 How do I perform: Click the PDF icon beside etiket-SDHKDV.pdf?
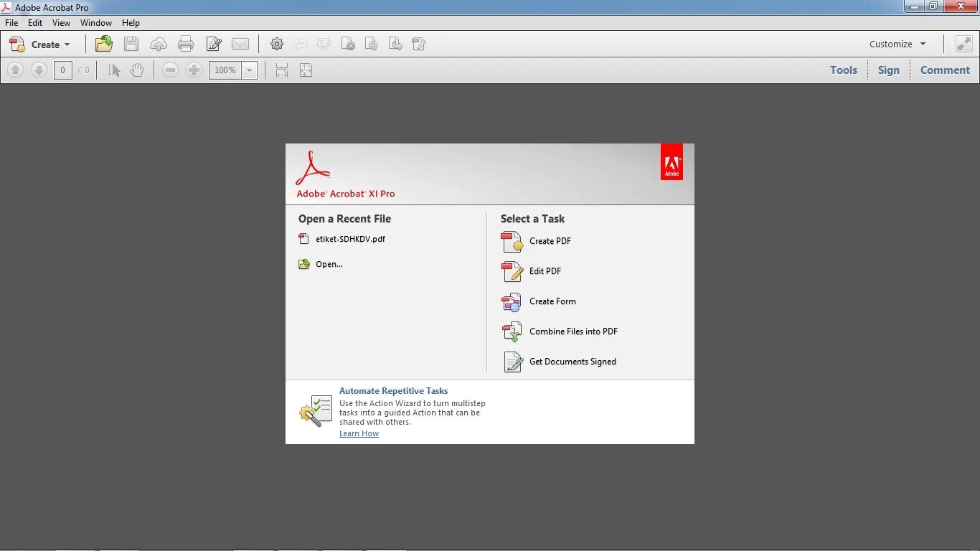tap(304, 239)
